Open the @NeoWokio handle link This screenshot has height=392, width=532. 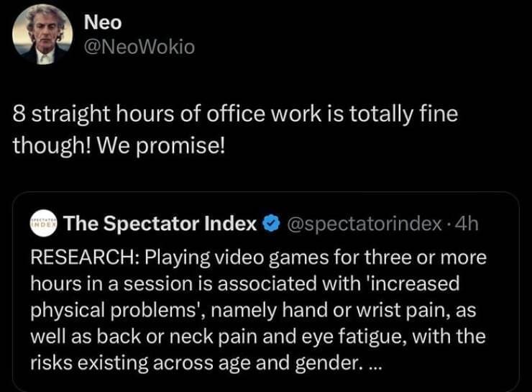pyautogui.click(x=139, y=47)
